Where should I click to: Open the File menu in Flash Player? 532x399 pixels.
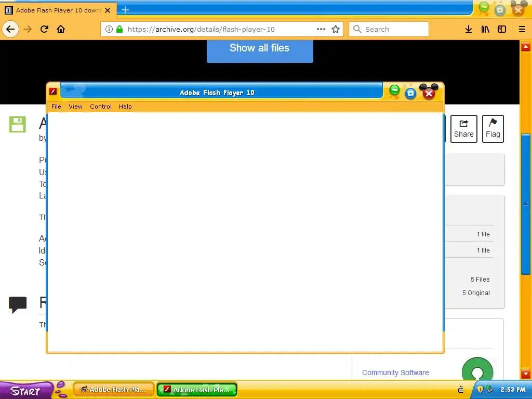(56, 107)
